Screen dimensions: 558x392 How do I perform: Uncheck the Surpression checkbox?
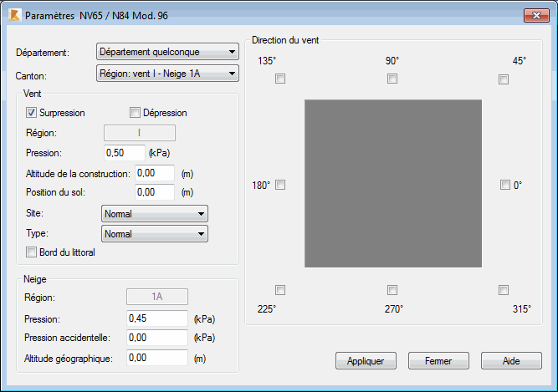pos(31,113)
